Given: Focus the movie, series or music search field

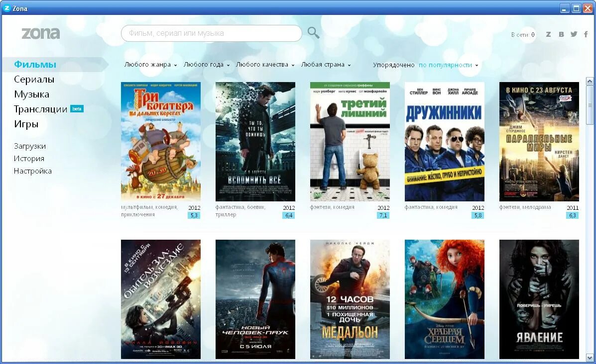Looking at the screenshot, I should point(211,33).
